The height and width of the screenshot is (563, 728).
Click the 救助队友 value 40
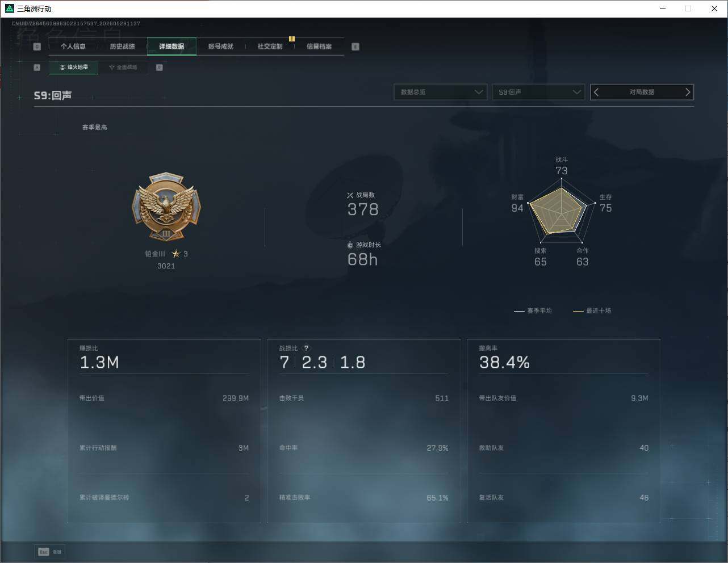pyautogui.click(x=644, y=448)
